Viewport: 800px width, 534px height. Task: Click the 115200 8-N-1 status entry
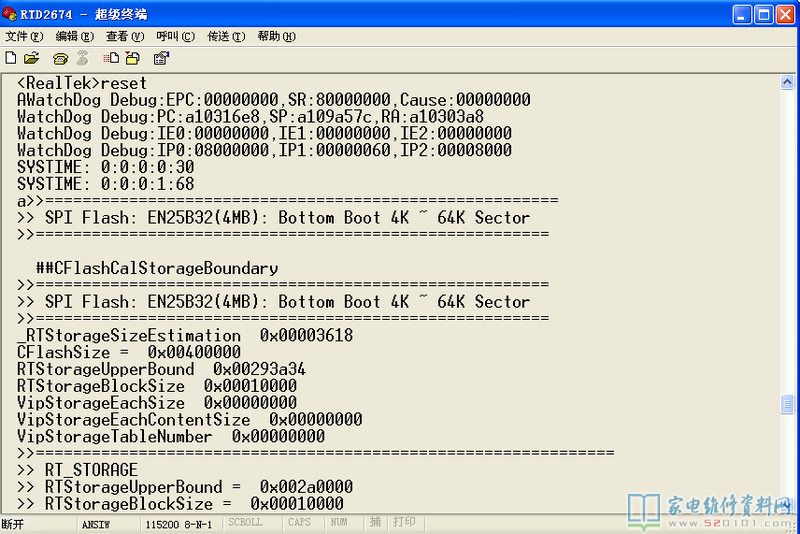pos(179,524)
